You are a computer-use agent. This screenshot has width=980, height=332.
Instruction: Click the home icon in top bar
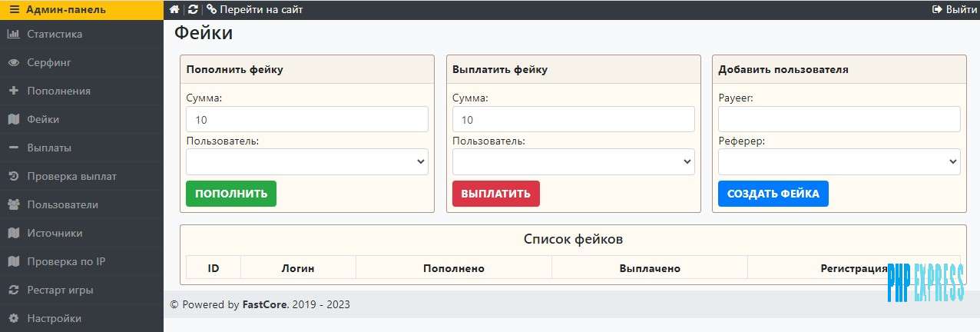174,9
